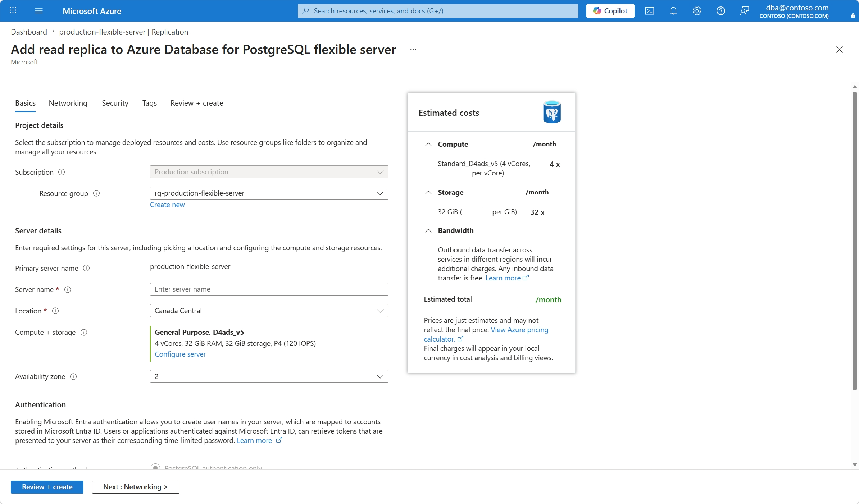Select the Basics tab
This screenshot has width=859, height=504.
point(25,103)
